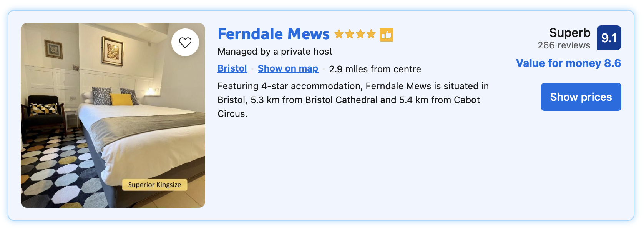Click the Bristol location link
This screenshot has width=644, height=230.
[232, 68]
